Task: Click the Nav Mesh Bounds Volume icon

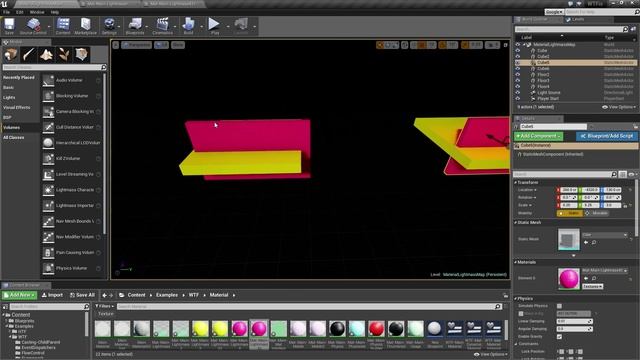Action: [48, 221]
